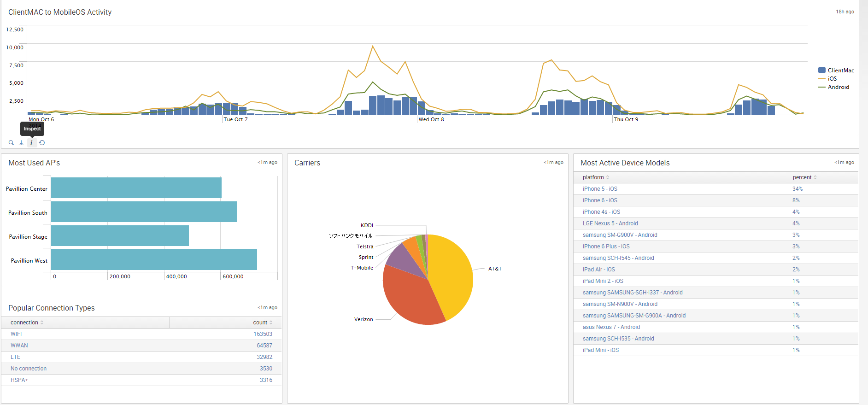Viewport: 868px width, 405px height.
Task: Click the 34% percent value
Action: tap(798, 189)
